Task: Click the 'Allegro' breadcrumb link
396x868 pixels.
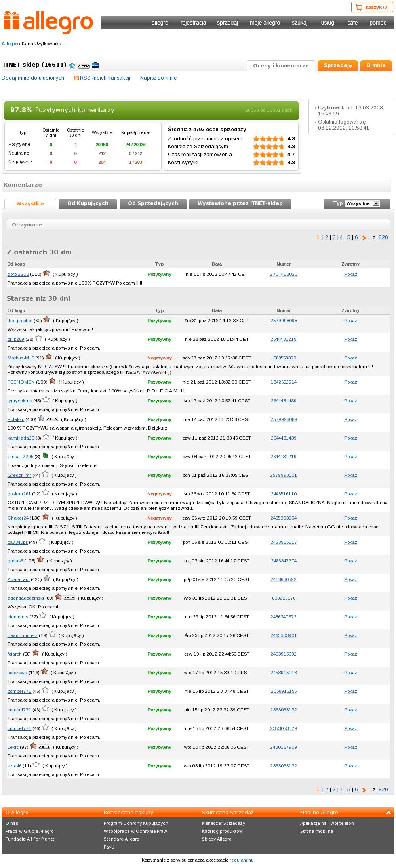Action: 10,44
